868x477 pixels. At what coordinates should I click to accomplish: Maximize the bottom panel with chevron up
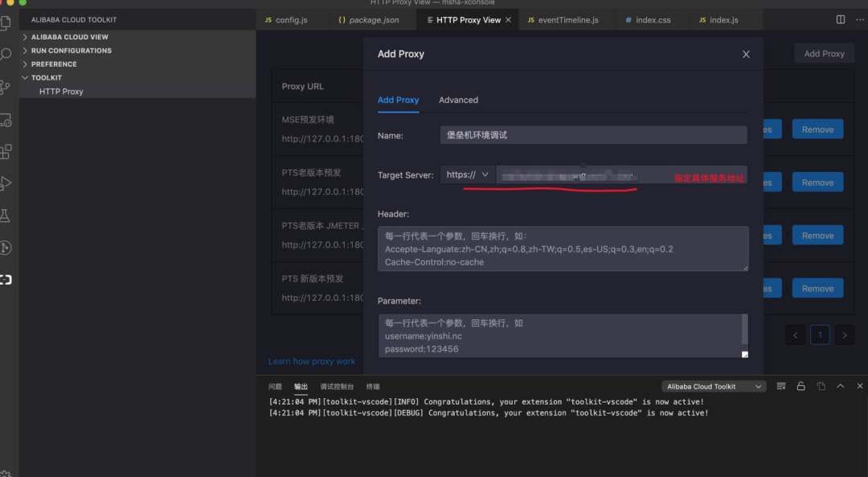[x=841, y=386]
